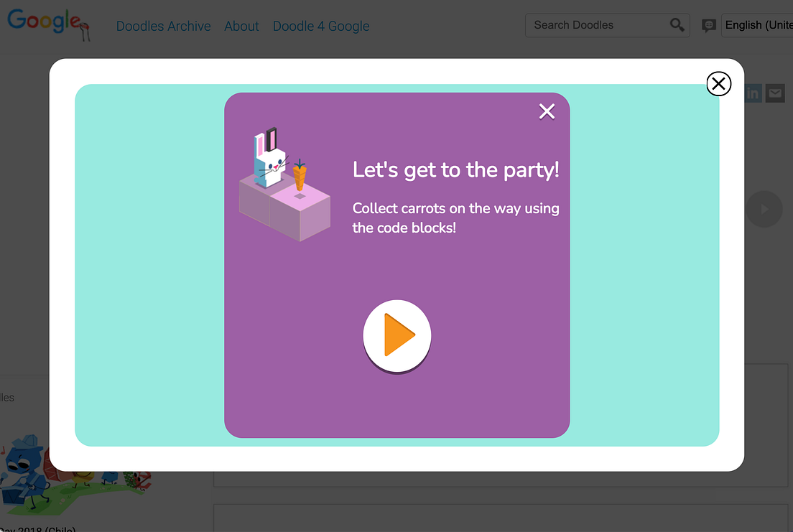Close the purple tutorial card with its X
793x532 pixels.
(x=547, y=111)
